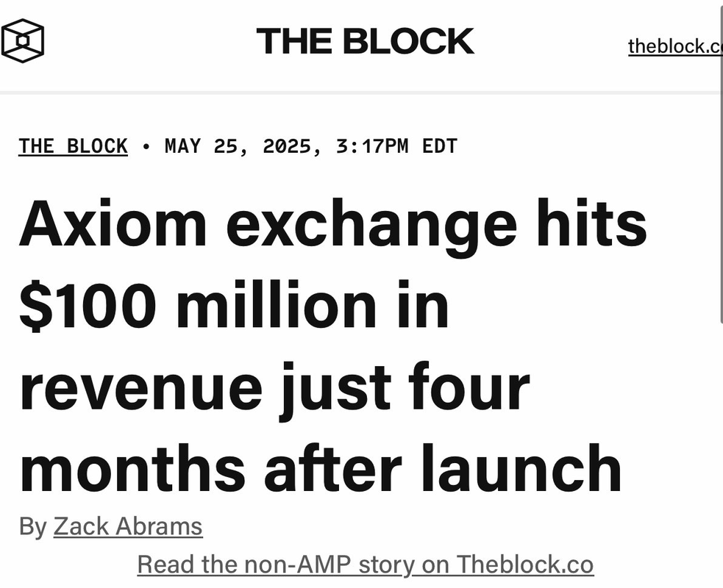723x588 pixels.
Task: Click the word launch in the headline
Action: [x=522, y=467]
